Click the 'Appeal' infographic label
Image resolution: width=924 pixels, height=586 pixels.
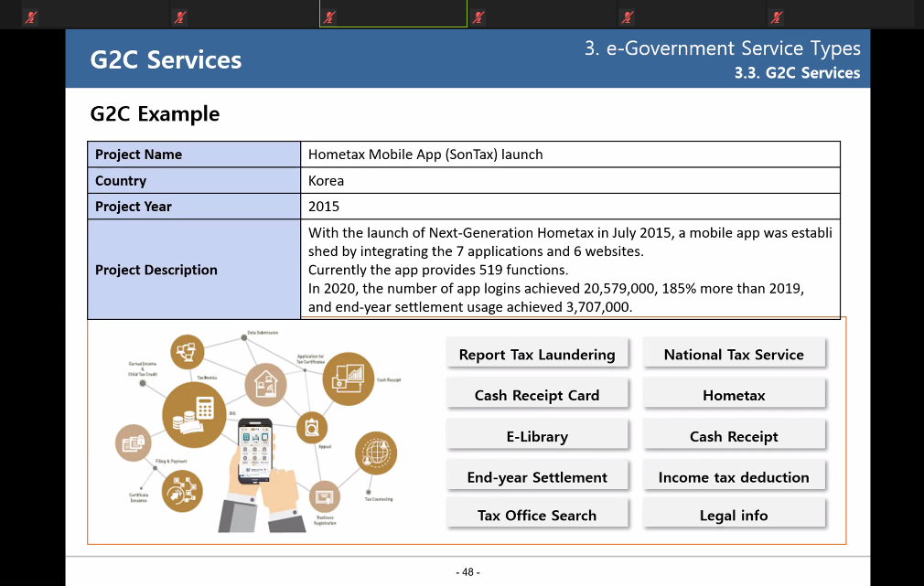point(325,446)
